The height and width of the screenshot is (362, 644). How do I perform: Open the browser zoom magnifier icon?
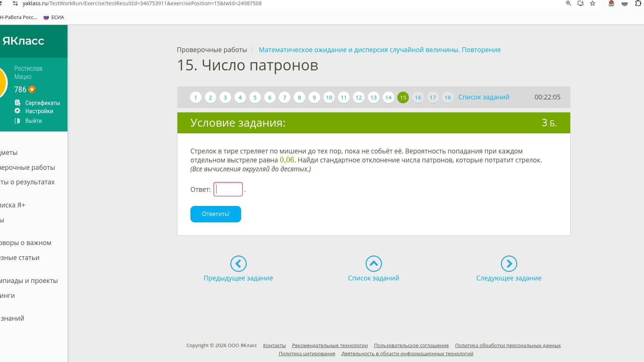(x=568, y=3)
